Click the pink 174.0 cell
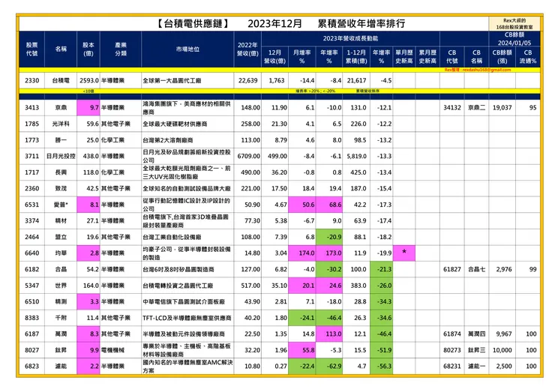The width and height of the screenshot is (555, 392). [x=302, y=253]
